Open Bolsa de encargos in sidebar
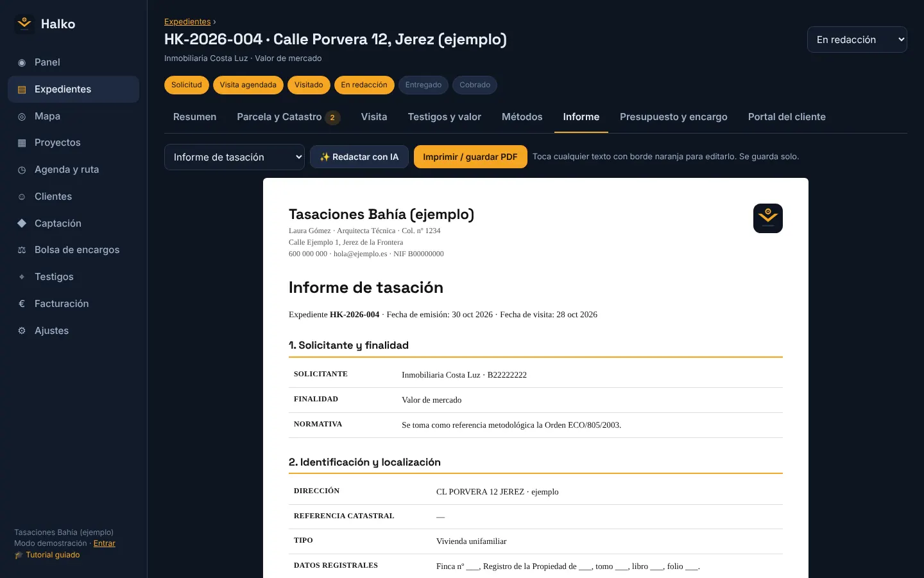924x578 pixels. (73, 250)
